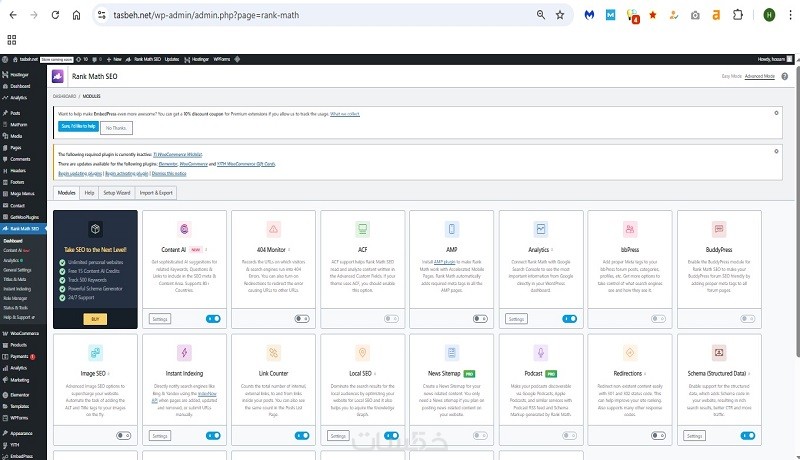Reload the page in the browser
Screen dimensions: 800x460
(x=55, y=15)
